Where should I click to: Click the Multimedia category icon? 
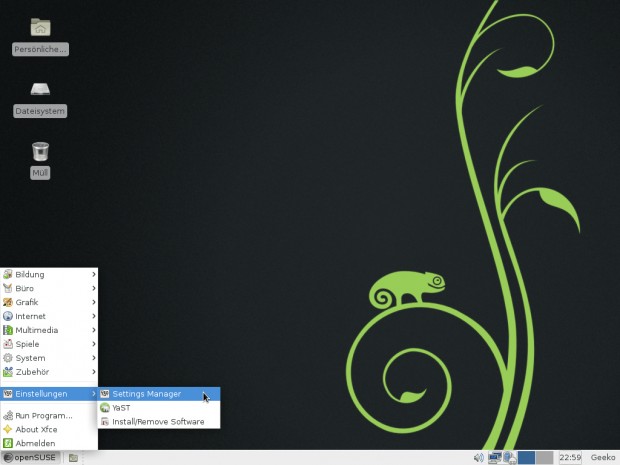tap(8, 330)
